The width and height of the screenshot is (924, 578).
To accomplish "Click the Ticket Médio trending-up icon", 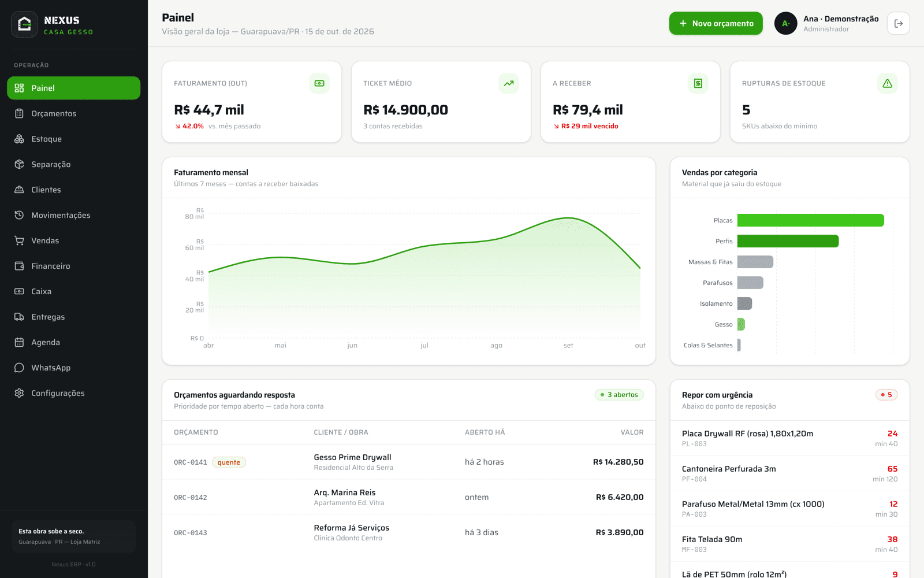I will pos(509,83).
